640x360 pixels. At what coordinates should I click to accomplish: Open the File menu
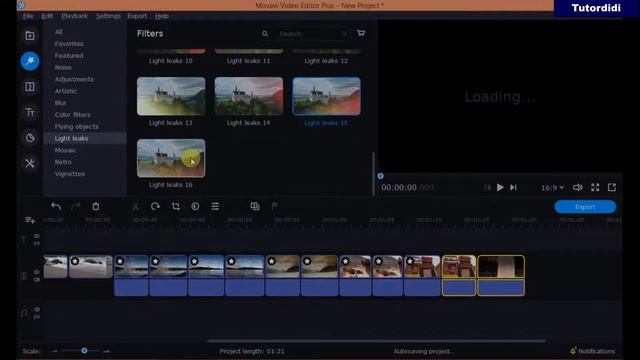(28, 16)
